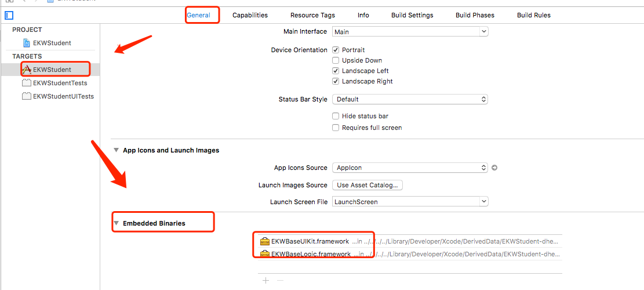
Task: Switch to the Capabilities tab
Action: (250, 15)
